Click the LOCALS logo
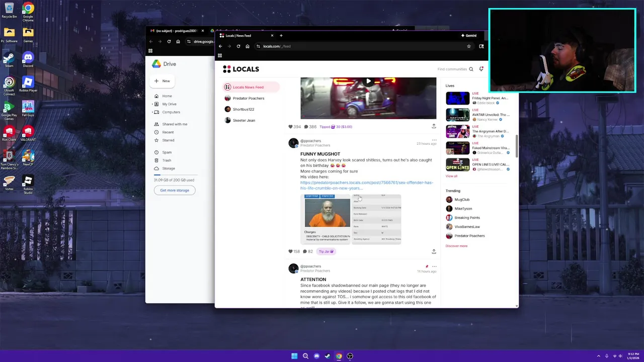Viewport: 644px width, 362px height. (x=241, y=69)
